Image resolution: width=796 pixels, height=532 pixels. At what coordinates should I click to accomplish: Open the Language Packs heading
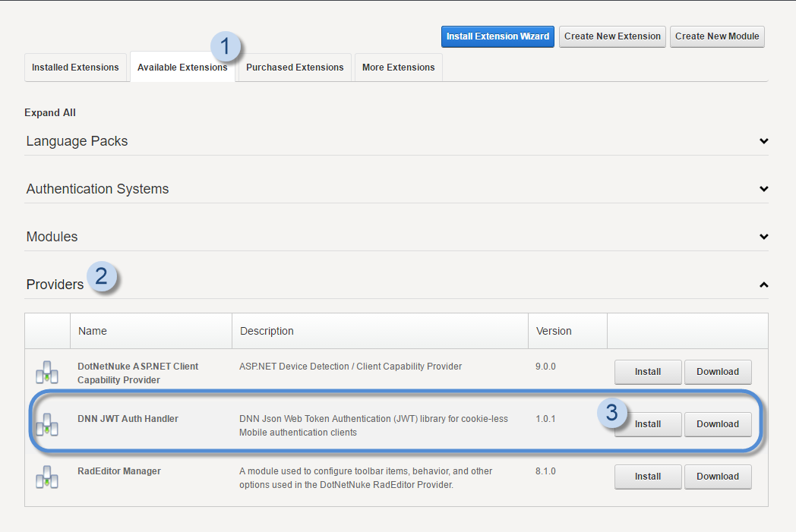click(x=77, y=141)
